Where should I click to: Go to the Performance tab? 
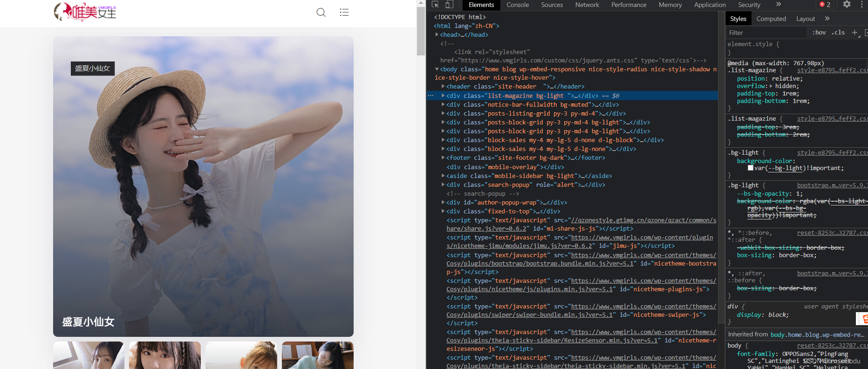[x=629, y=5]
